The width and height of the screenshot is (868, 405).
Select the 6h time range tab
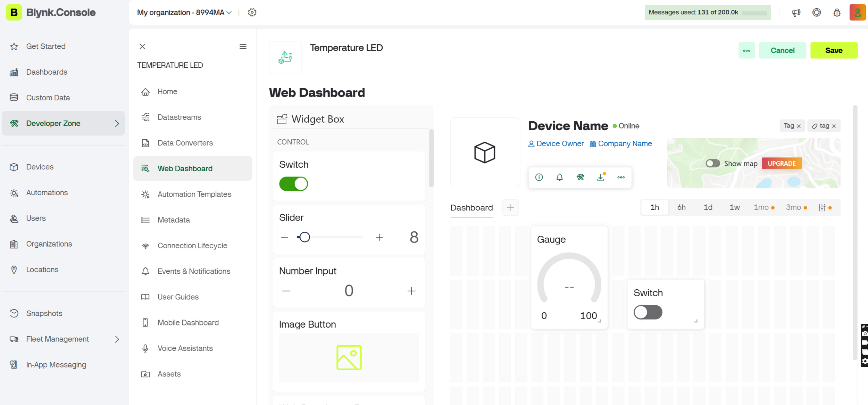(681, 207)
